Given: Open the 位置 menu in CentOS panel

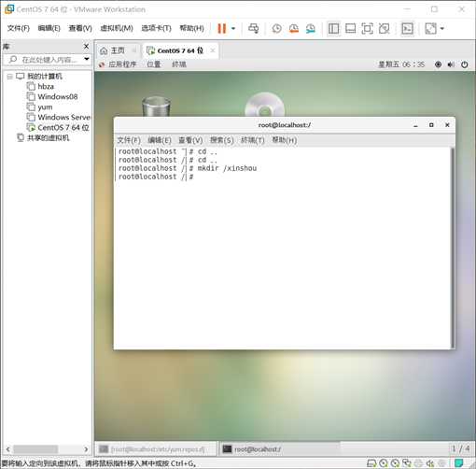Looking at the screenshot, I should click(x=154, y=64).
